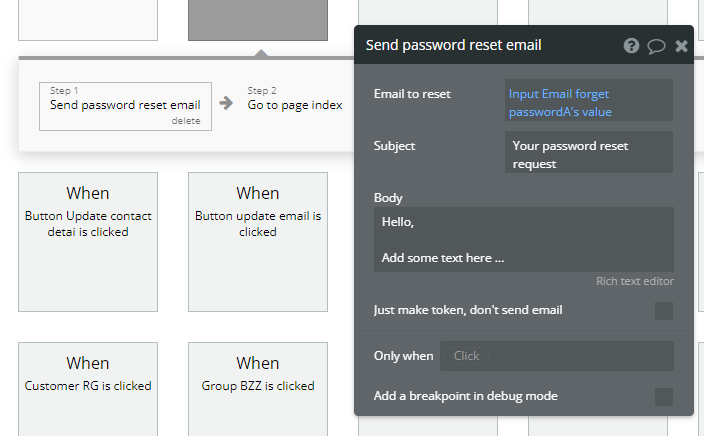The image size is (704, 436).
Task: Close the Send password reset email panel
Action: [x=682, y=45]
